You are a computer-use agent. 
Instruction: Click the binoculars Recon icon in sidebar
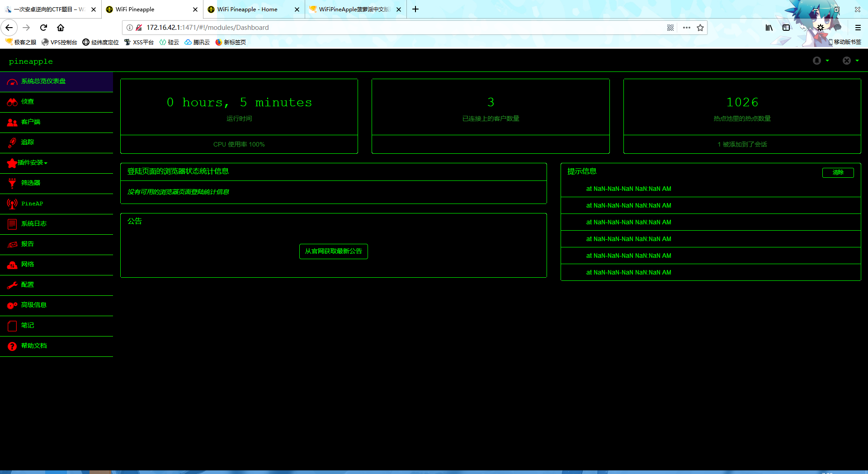coord(12,102)
